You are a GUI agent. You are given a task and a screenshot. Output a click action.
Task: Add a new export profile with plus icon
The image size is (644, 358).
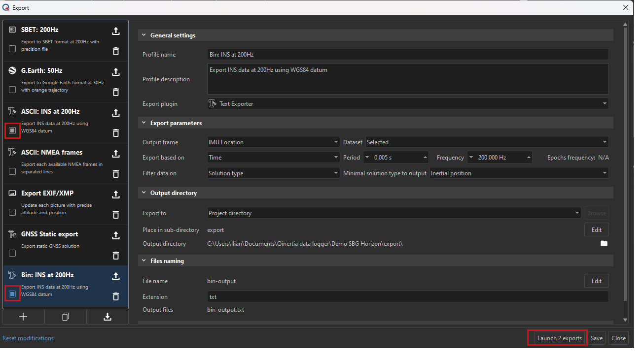[23, 317]
